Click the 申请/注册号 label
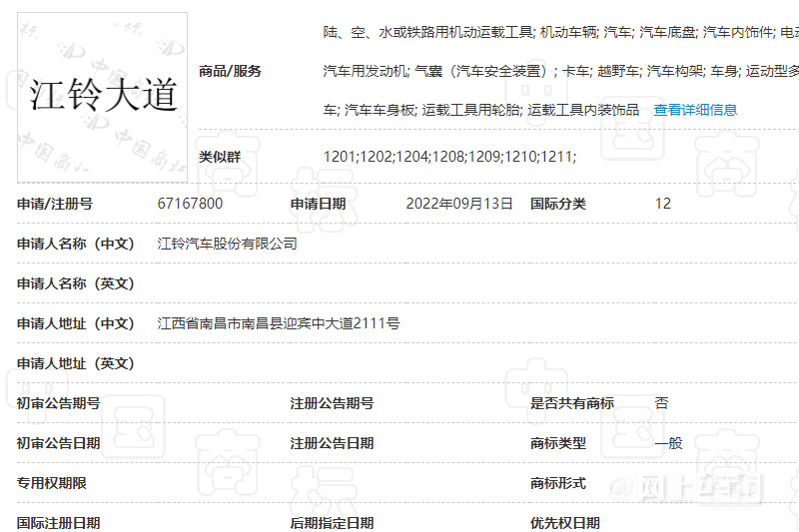This screenshot has width=799, height=532. tap(55, 204)
